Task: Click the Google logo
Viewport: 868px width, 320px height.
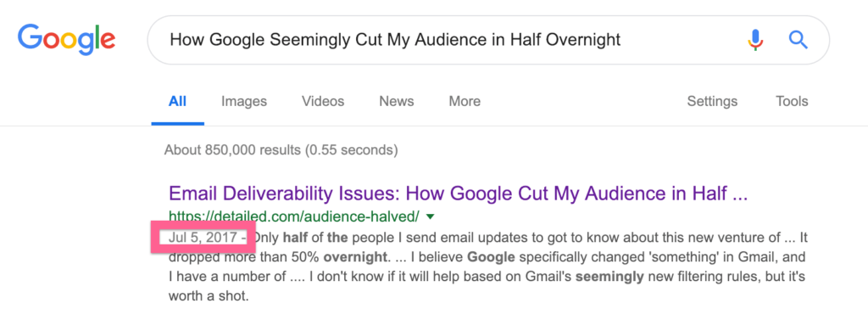Action: [x=66, y=40]
